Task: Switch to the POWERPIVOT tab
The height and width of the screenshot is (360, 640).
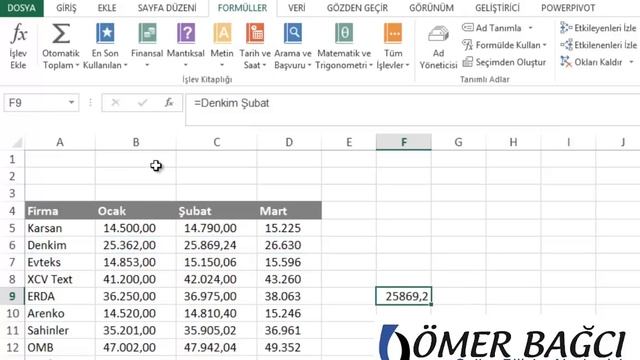Action: [x=568, y=8]
